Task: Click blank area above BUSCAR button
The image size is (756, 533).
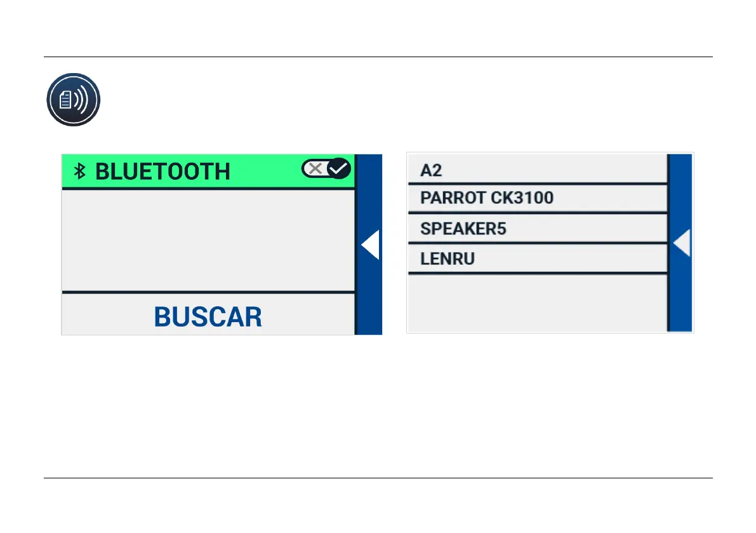Action: tap(208, 240)
